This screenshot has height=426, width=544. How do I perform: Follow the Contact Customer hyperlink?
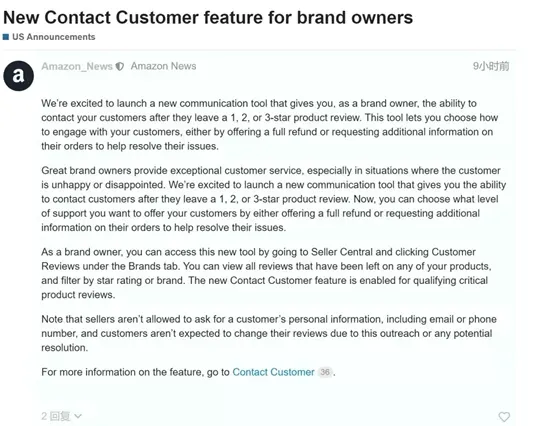(273, 372)
